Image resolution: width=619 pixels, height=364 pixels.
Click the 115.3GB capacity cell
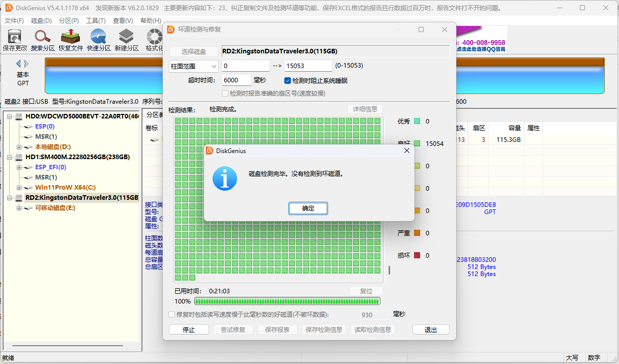[508, 140]
